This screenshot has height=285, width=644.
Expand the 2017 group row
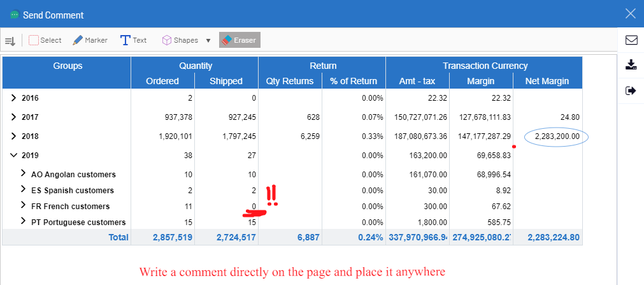tap(14, 117)
